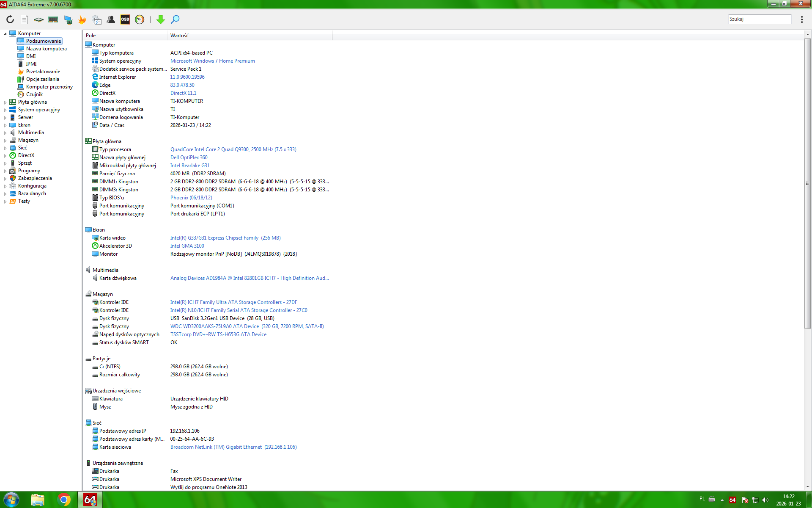Open the gauge SensorPanel icon
Image resolution: width=812 pixels, height=508 pixels.
pos(140,19)
